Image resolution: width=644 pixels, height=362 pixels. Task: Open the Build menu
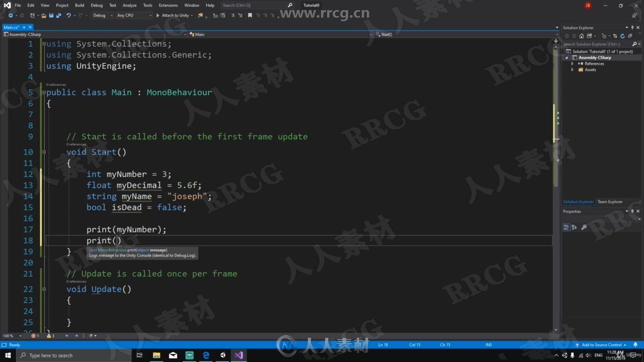[x=79, y=5]
